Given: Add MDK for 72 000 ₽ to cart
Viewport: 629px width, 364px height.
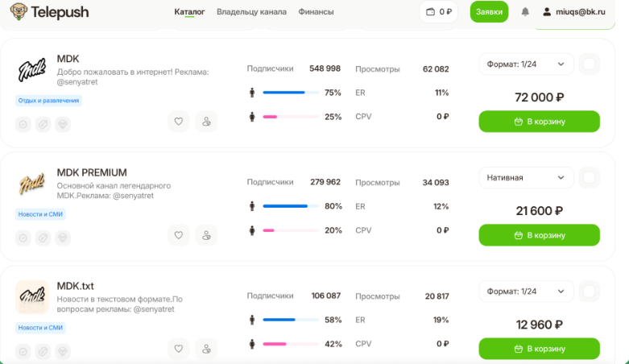Looking at the screenshot, I should click(x=539, y=122).
